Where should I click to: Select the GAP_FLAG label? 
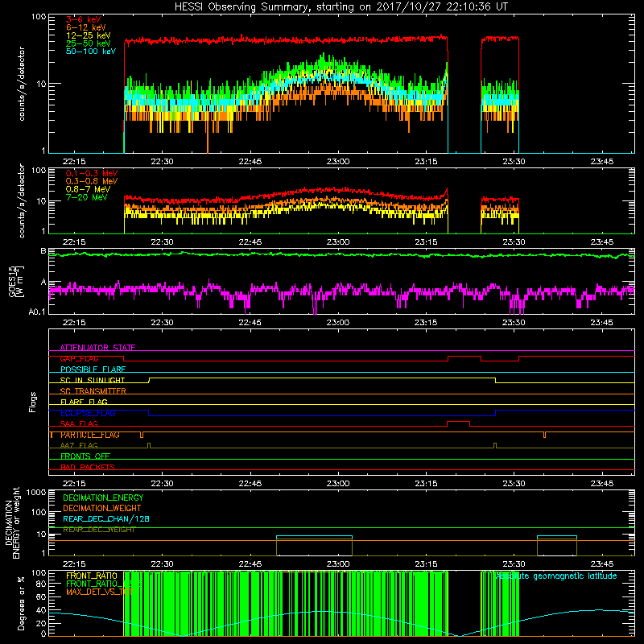click(x=79, y=358)
